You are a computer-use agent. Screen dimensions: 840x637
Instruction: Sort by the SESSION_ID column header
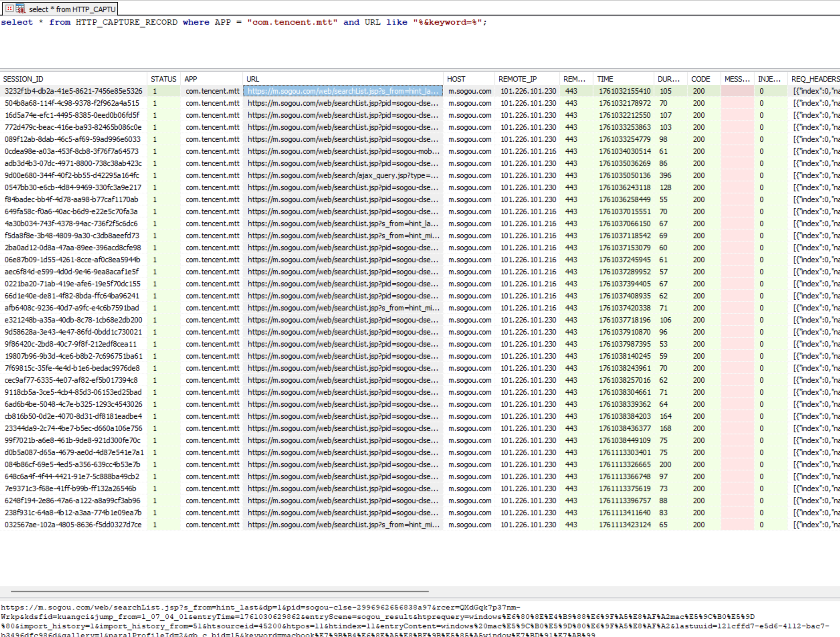coord(23,79)
